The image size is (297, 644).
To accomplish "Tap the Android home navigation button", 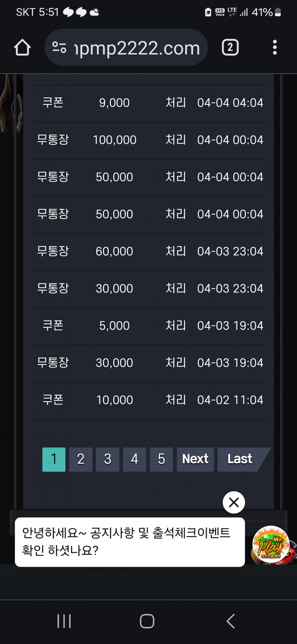I will (147, 621).
